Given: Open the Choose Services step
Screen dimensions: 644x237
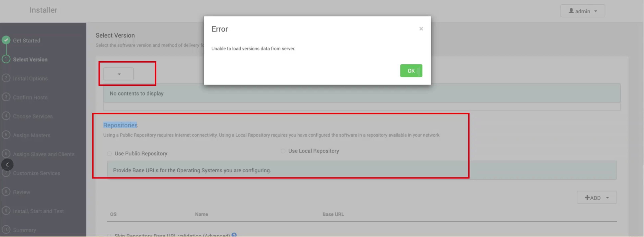Looking at the screenshot, I should (33, 116).
